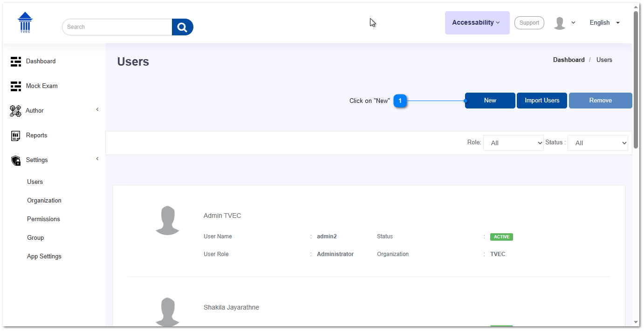
Task: Click Admin TVEC user avatar
Action: (x=167, y=220)
